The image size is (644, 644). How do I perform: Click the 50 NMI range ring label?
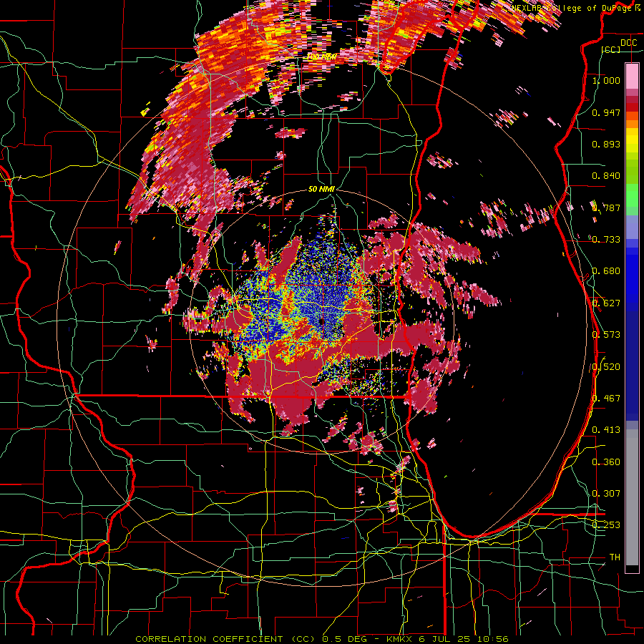(321, 189)
